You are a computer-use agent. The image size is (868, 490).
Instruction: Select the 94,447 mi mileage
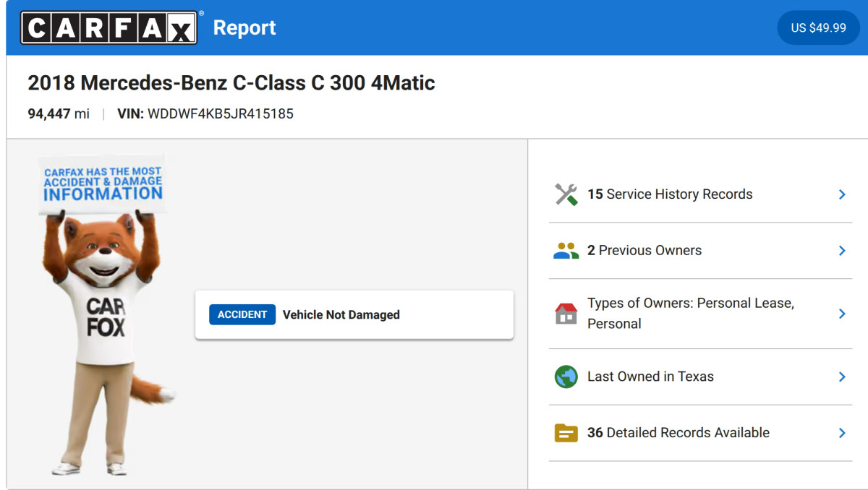click(59, 113)
